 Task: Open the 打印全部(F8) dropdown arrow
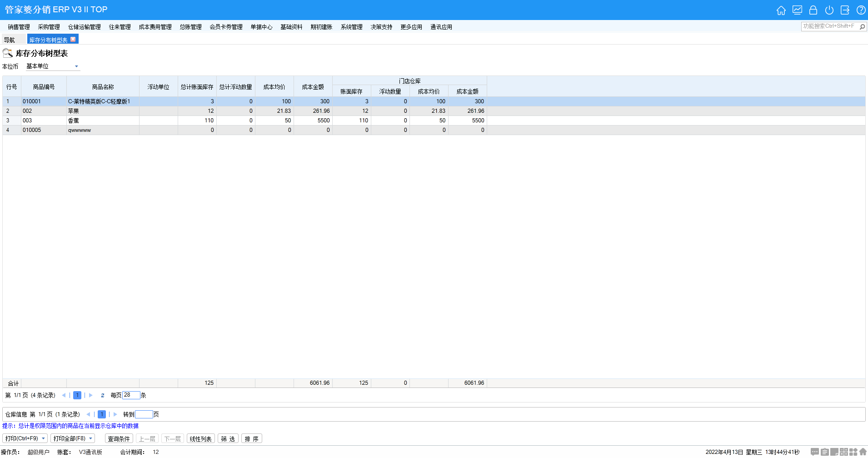90,438
